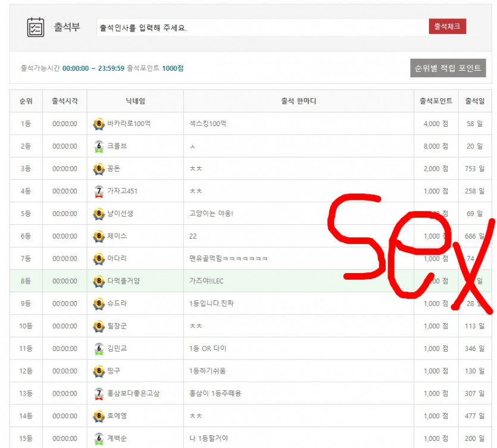The image size is (497, 448).
Task: Click level 8 badge beside 꽁돈
Action: click(x=99, y=169)
